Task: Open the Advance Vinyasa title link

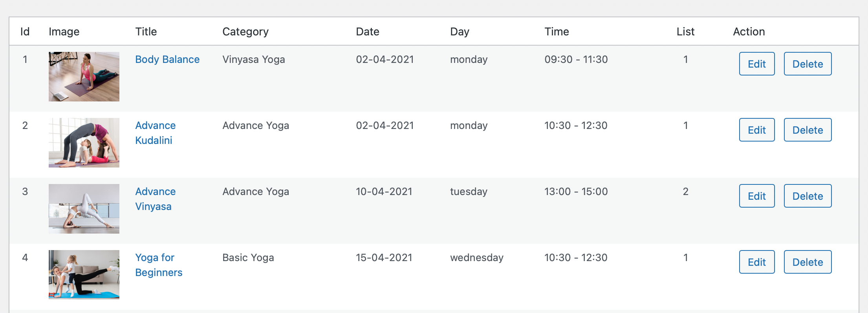Action: point(155,199)
